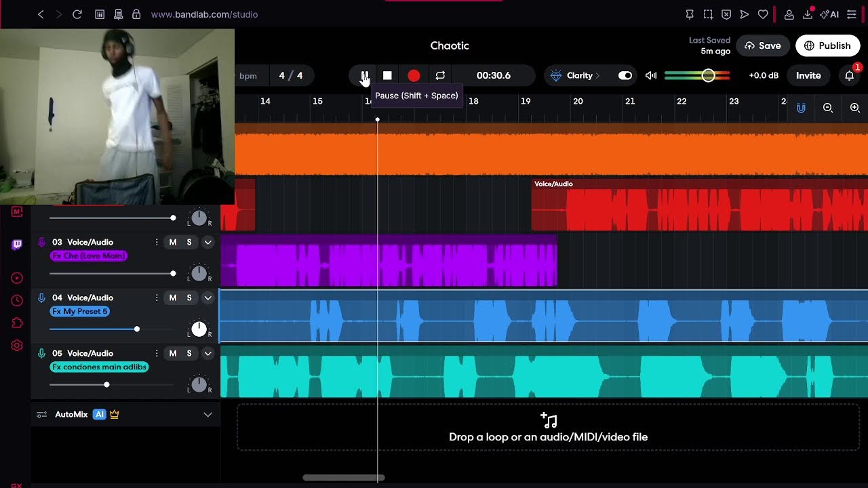The height and width of the screenshot is (488, 868).
Task: Reload the bandlab page
Action: [77, 14]
